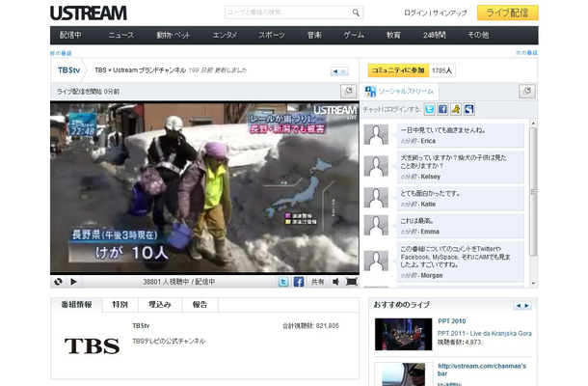Click Kelsey's avatar in chat
Screen dimensions: 588x386
tap(376, 166)
